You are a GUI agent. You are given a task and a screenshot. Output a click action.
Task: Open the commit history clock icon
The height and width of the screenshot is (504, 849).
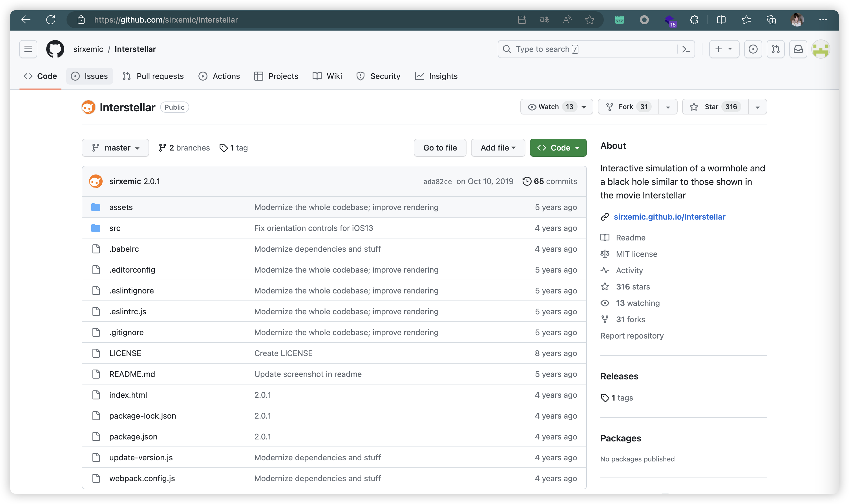click(x=527, y=181)
